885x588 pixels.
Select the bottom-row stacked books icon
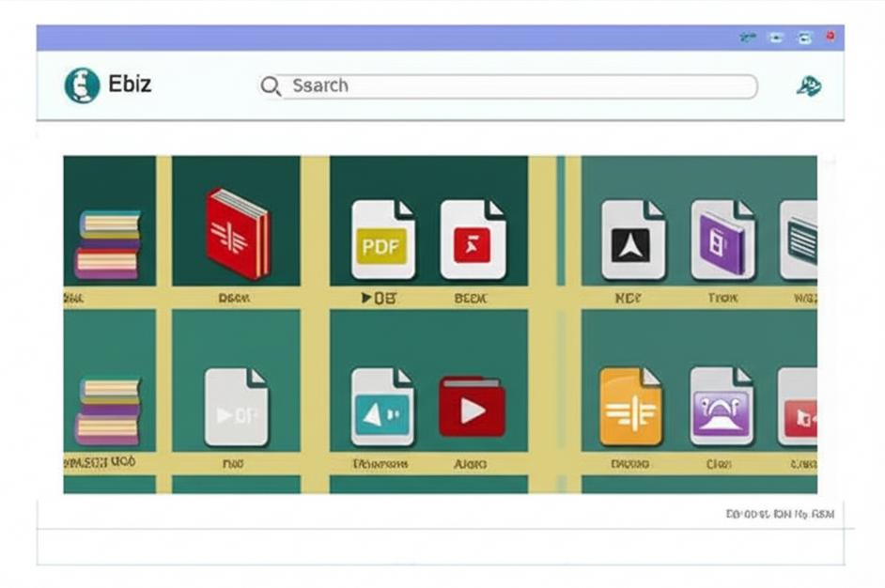coord(109,410)
